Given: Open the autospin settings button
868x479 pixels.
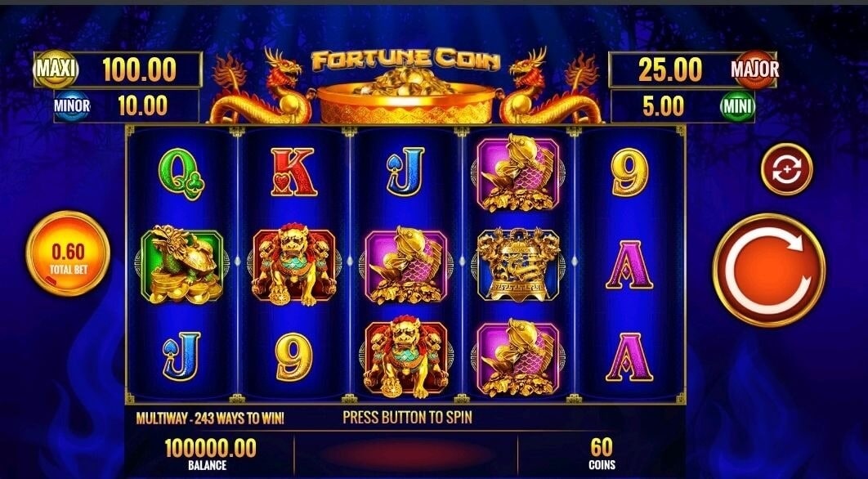Looking at the screenshot, I should point(786,169).
